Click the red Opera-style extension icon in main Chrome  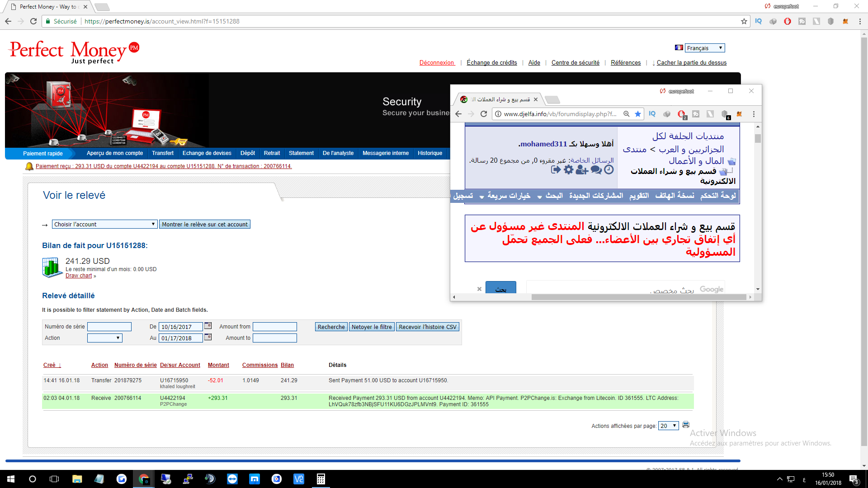788,21
